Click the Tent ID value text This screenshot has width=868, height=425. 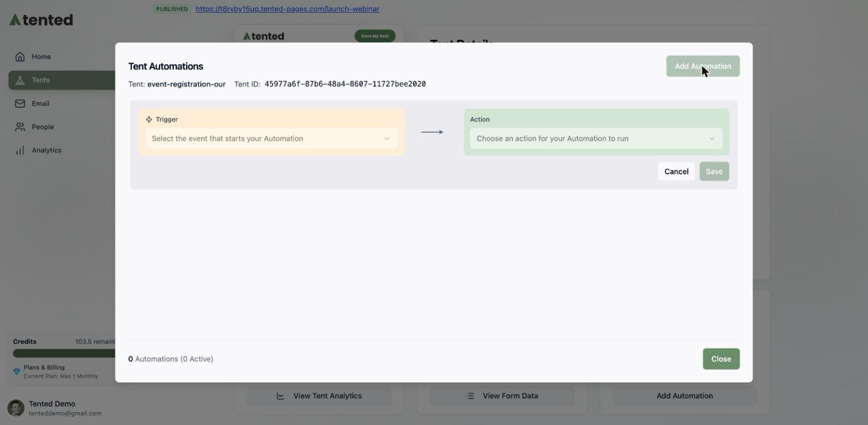(x=345, y=84)
